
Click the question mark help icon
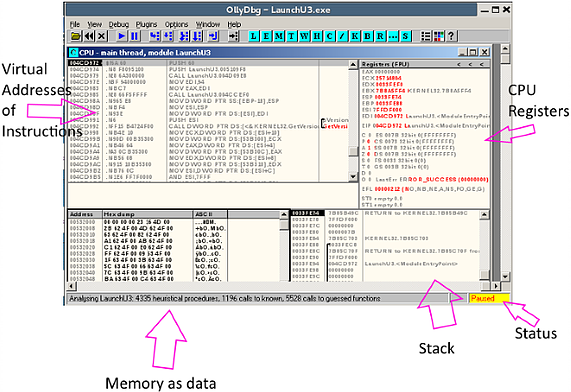[x=451, y=36]
